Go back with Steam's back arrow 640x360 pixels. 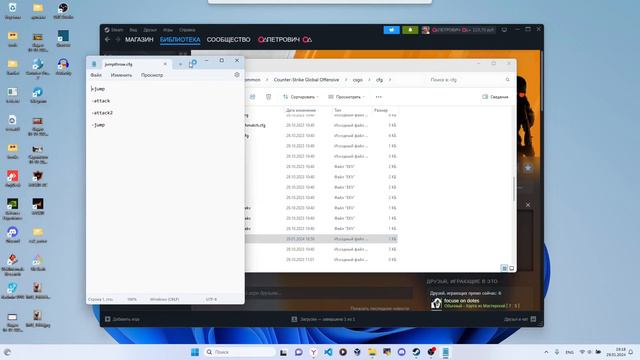(x=107, y=40)
